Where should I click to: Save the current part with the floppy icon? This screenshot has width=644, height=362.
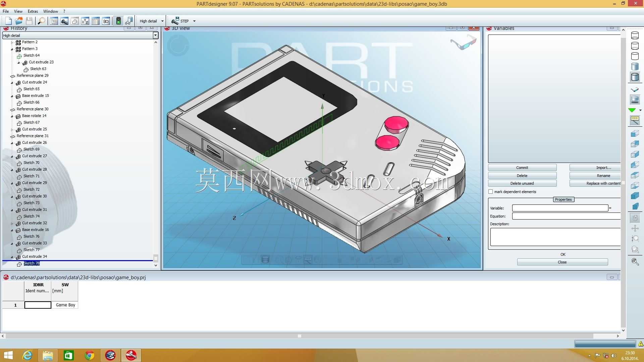pos(30,21)
